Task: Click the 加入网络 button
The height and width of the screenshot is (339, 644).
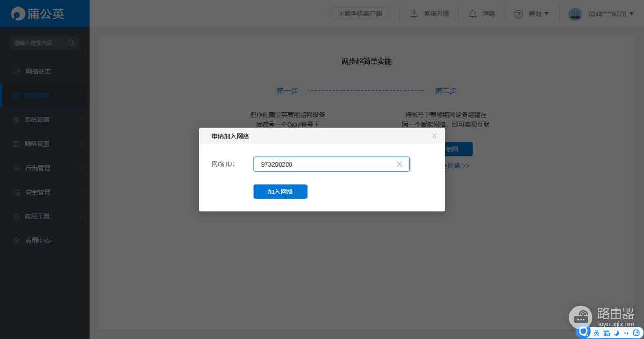Action: pyautogui.click(x=280, y=191)
